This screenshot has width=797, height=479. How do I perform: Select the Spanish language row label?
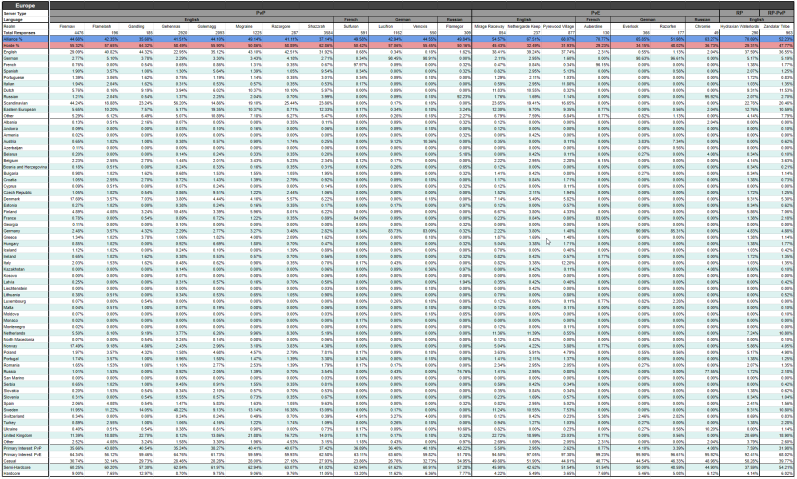(10, 71)
